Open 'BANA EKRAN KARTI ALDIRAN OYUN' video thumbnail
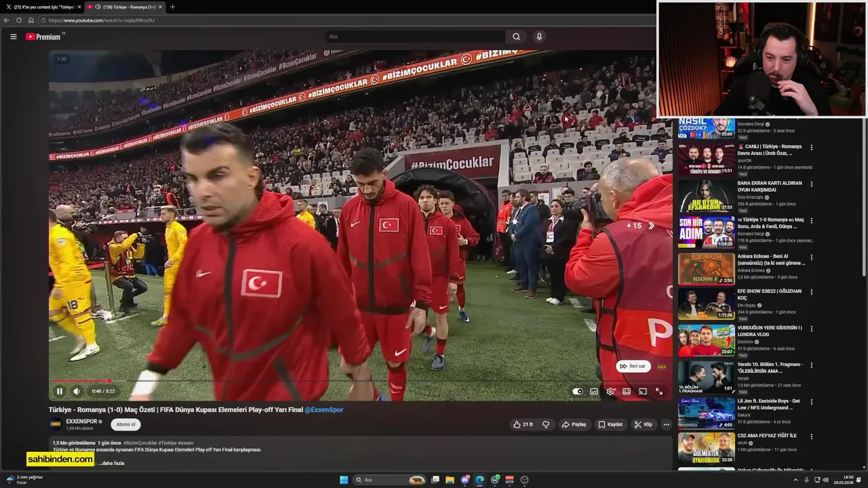 pyautogui.click(x=706, y=196)
